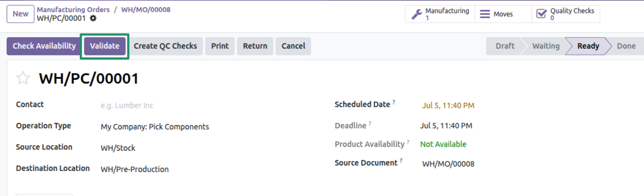This screenshot has height=196, width=644.
Task: Cancel the transfer with Cancel button
Action: coord(293,46)
